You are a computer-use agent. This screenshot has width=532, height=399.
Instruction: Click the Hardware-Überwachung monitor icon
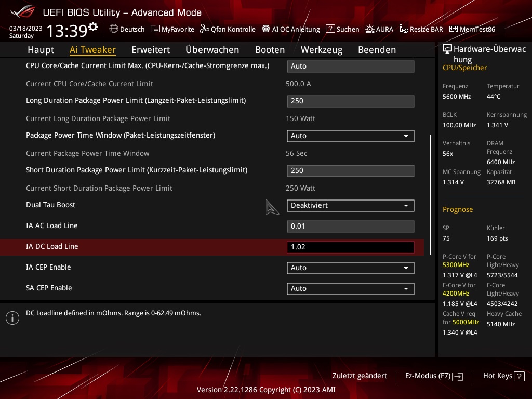coord(447,49)
